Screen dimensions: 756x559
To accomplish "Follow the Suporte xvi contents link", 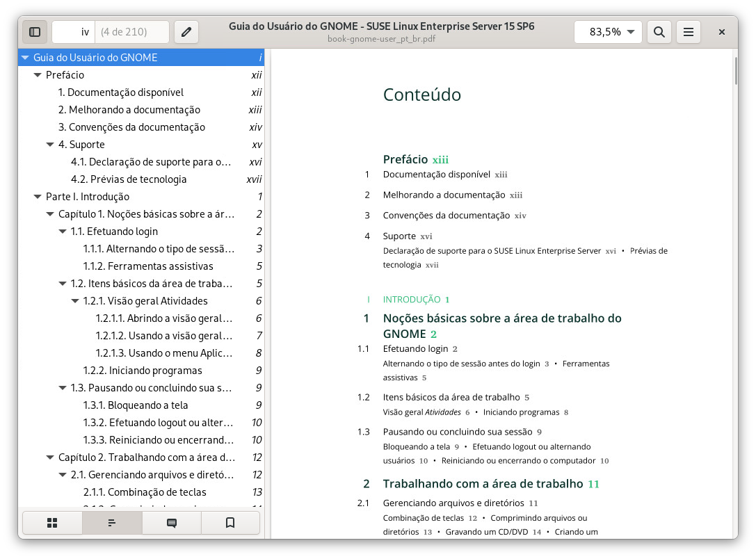I will coord(408,236).
